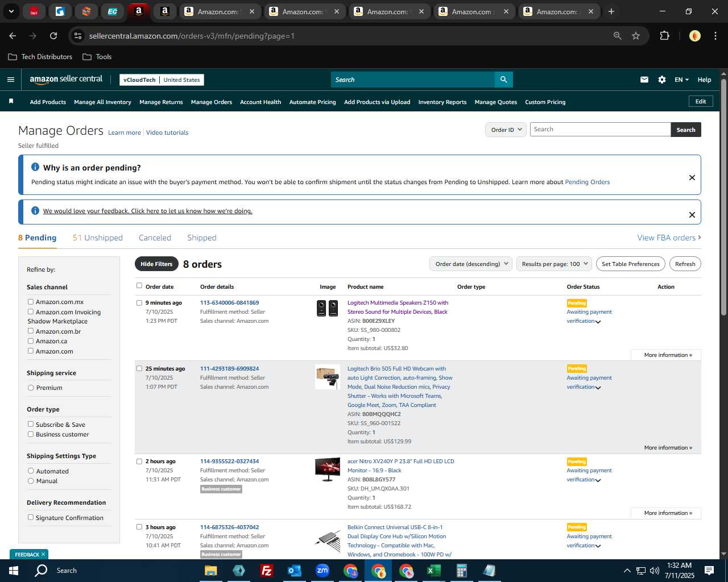
Task: Expand More information for order 113-6340006-0841869
Action: pyautogui.click(x=668, y=355)
